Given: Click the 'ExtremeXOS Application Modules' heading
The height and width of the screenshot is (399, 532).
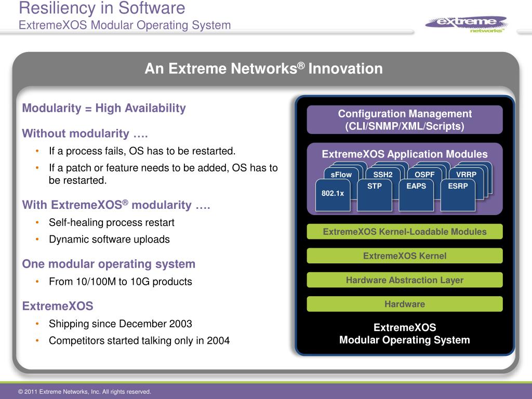Looking at the screenshot, I should (405, 154).
